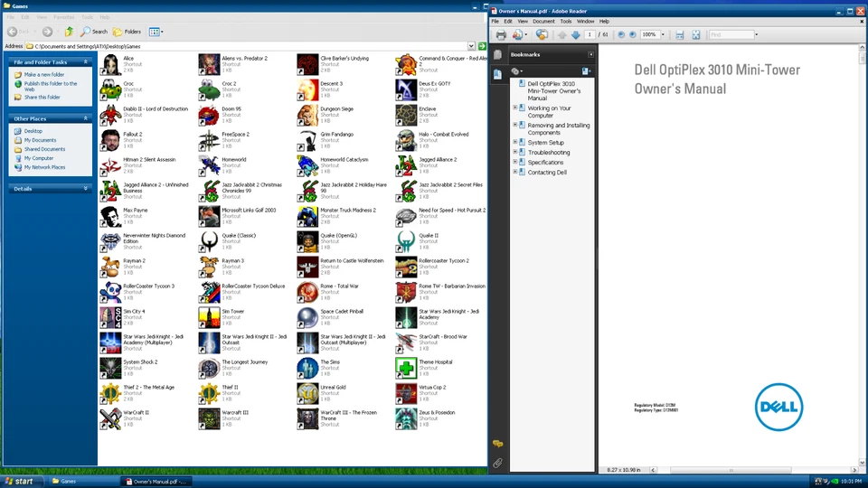Open the WarCraft II shortcut icon
The width and height of the screenshot is (868, 488).
click(110, 418)
